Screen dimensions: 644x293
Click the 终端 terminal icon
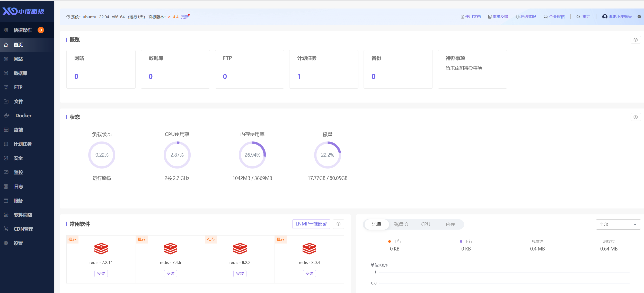6,130
